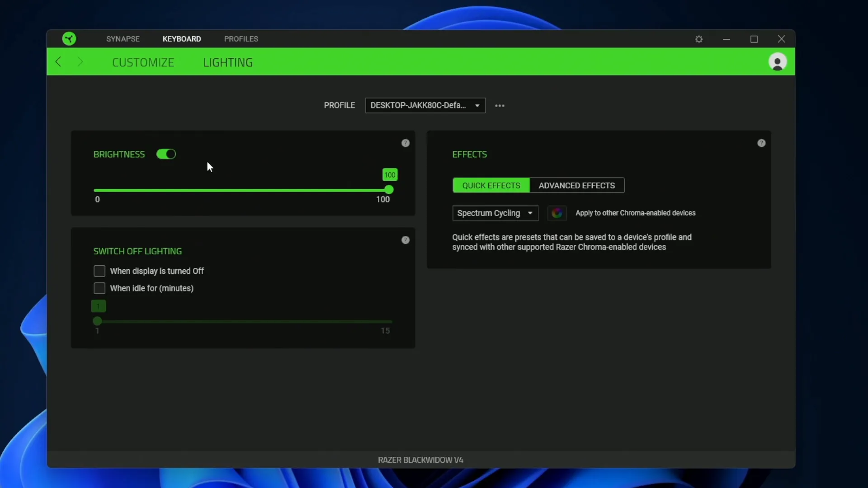Click the brightness slider handle at 100
Image resolution: width=868 pixels, height=488 pixels.
pos(389,190)
